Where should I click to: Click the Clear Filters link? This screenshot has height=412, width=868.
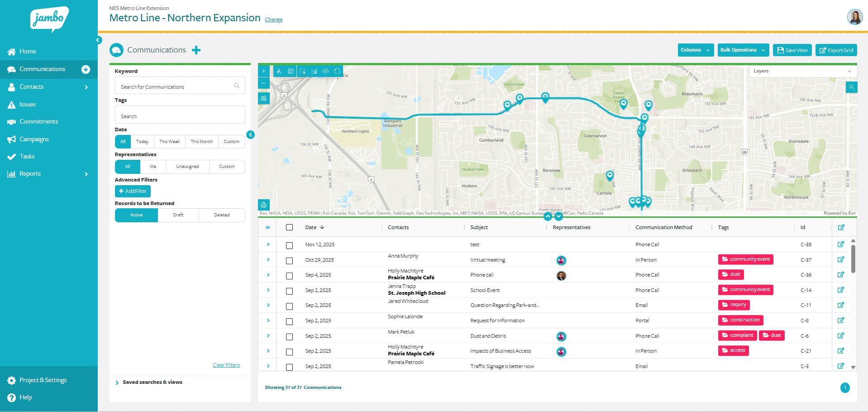pos(226,364)
